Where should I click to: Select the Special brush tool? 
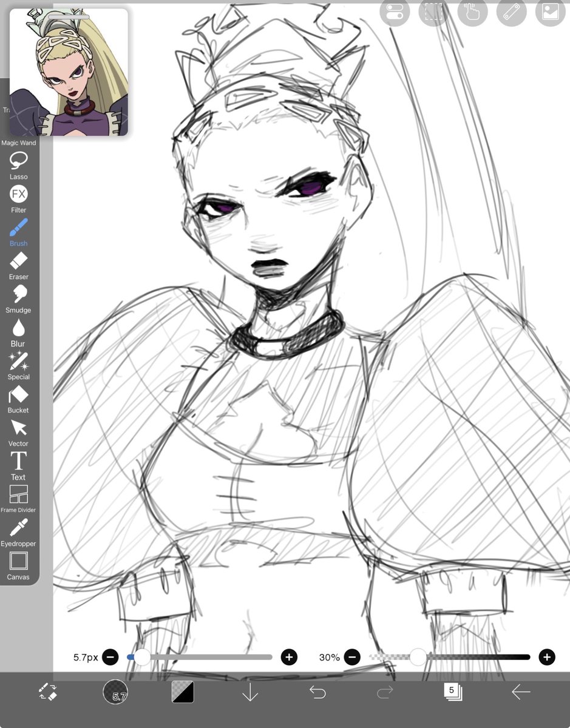pyautogui.click(x=18, y=366)
